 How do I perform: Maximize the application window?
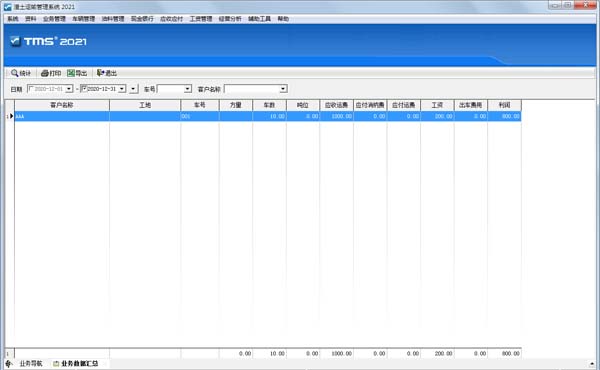567,5
